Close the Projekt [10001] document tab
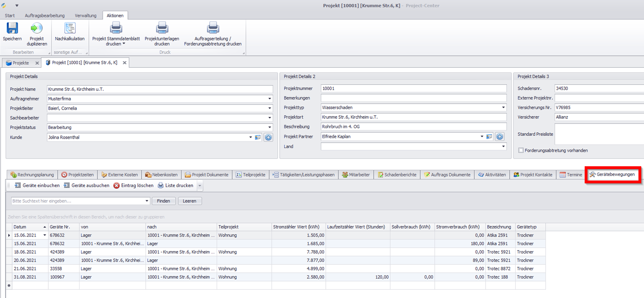 pyautogui.click(x=124, y=63)
